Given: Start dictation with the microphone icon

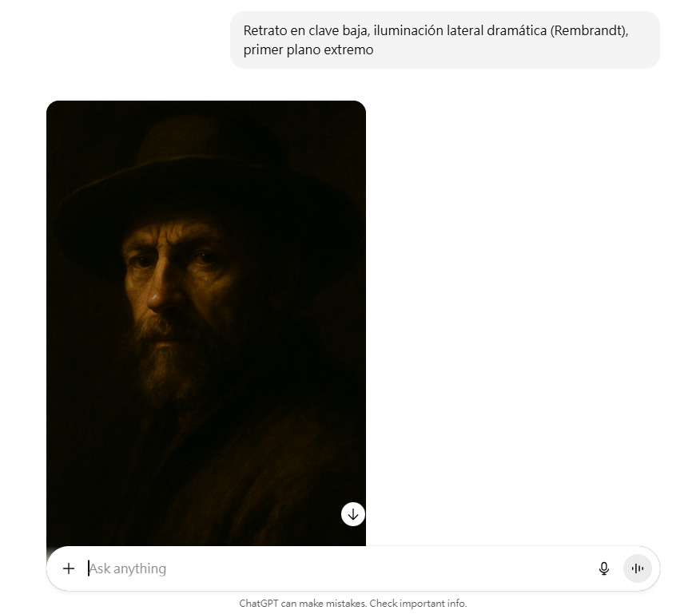Looking at the screenshot, I should click(603, 568).
